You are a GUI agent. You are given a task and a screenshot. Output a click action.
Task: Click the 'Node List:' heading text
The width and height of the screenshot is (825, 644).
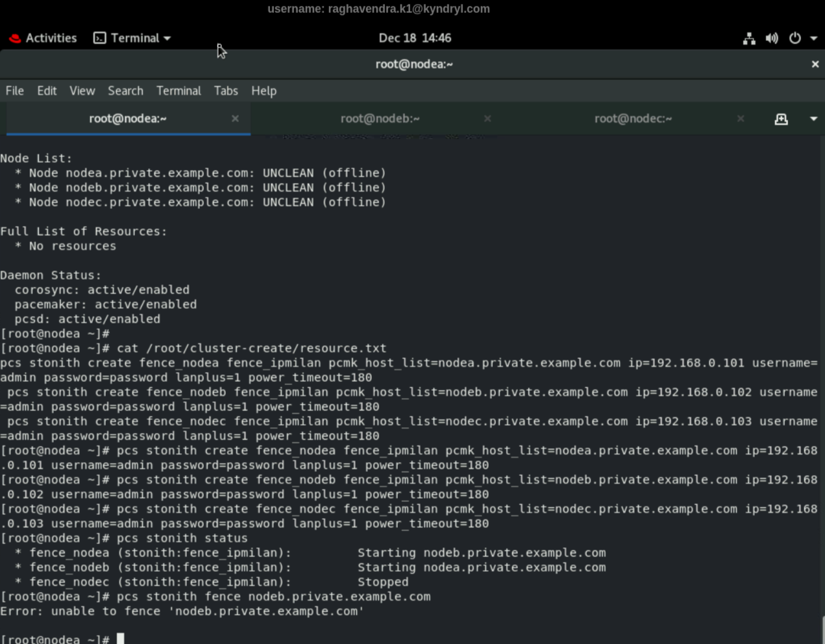36,158
